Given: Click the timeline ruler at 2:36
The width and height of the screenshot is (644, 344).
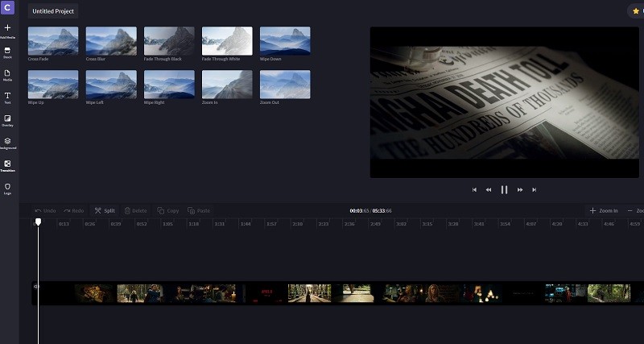Looking at the screenshot, I should tap(349, 224).
